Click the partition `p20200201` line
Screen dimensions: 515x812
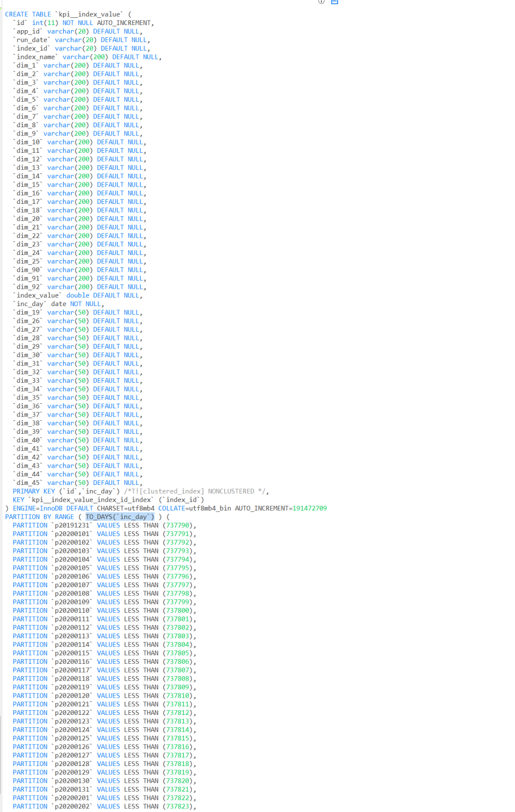coord(104,798)
